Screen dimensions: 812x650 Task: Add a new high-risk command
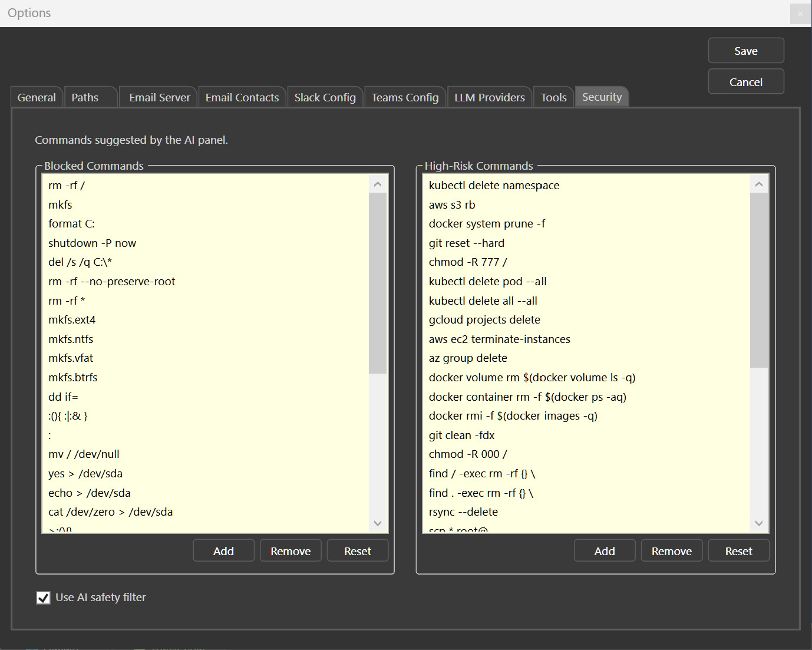coord(605,550)
